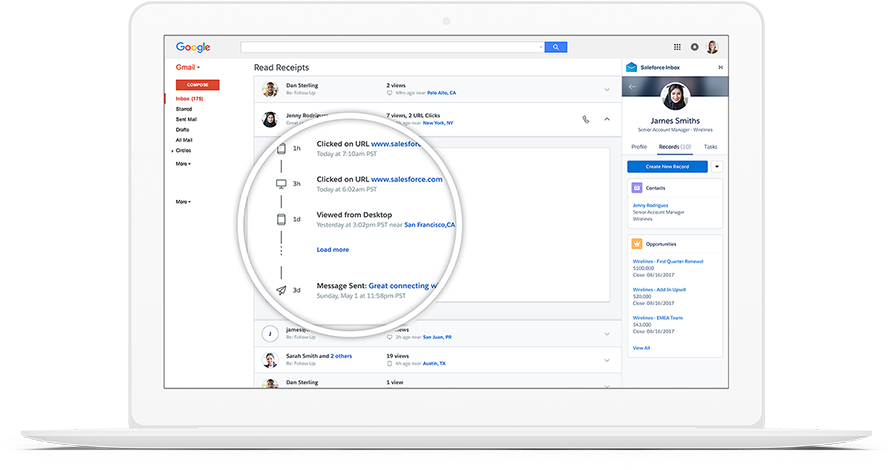Image resolution: width=888 pixels, height=470 pixels.
Task: Click the Palo Alto, CA location link
Action: [441, 93]
